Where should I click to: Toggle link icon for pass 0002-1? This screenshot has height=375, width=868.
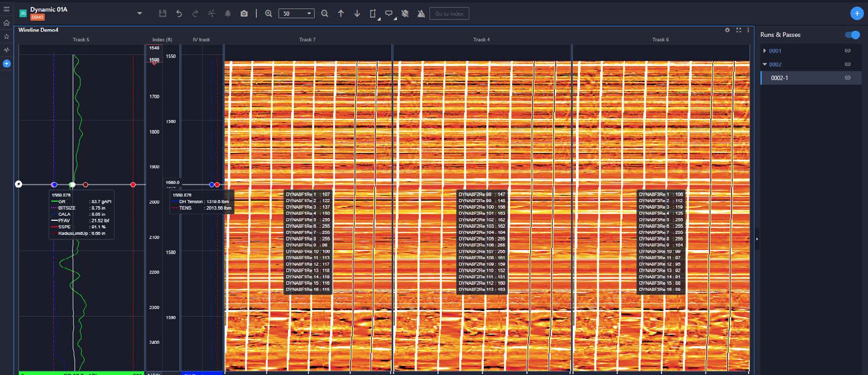click(x=847, y=78)
